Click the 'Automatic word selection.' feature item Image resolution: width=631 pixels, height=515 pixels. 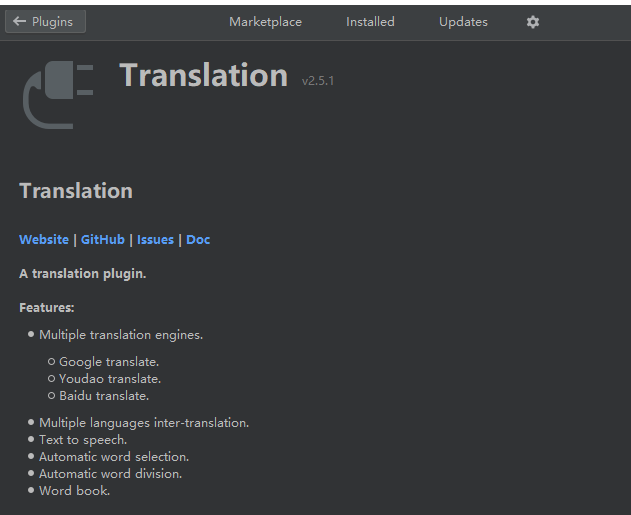pos(114,457)
